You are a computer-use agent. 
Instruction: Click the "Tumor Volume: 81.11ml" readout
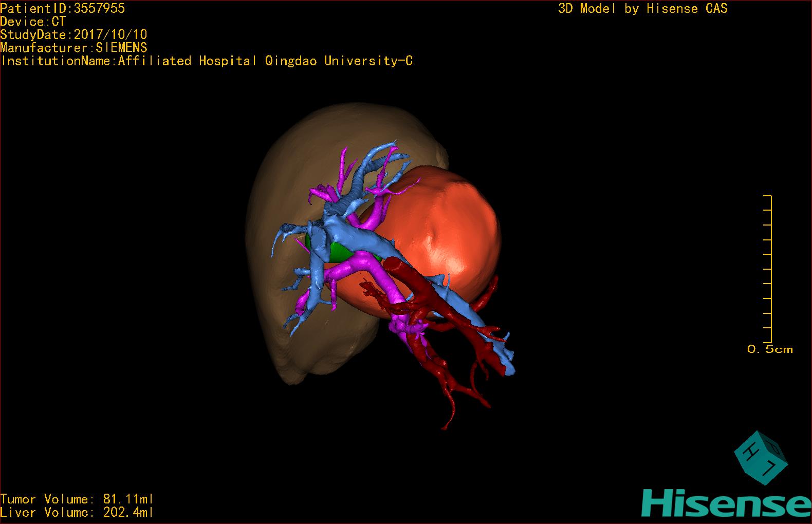77,499
